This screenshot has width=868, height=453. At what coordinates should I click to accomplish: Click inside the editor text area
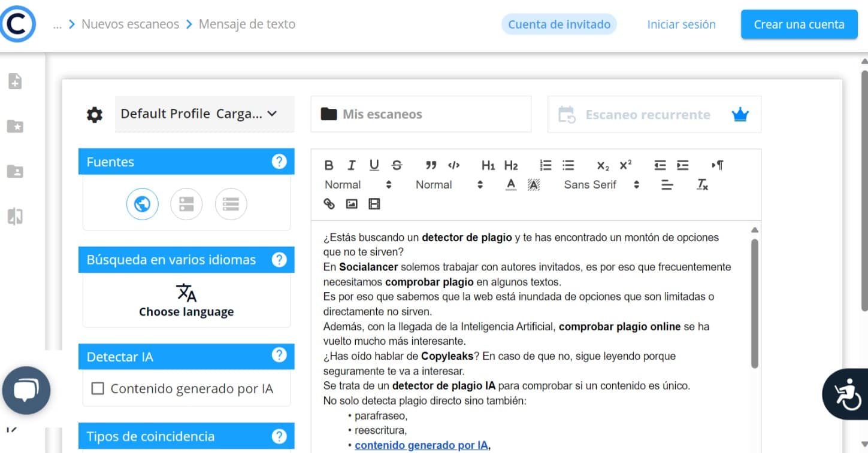click(x=531, y=336)
